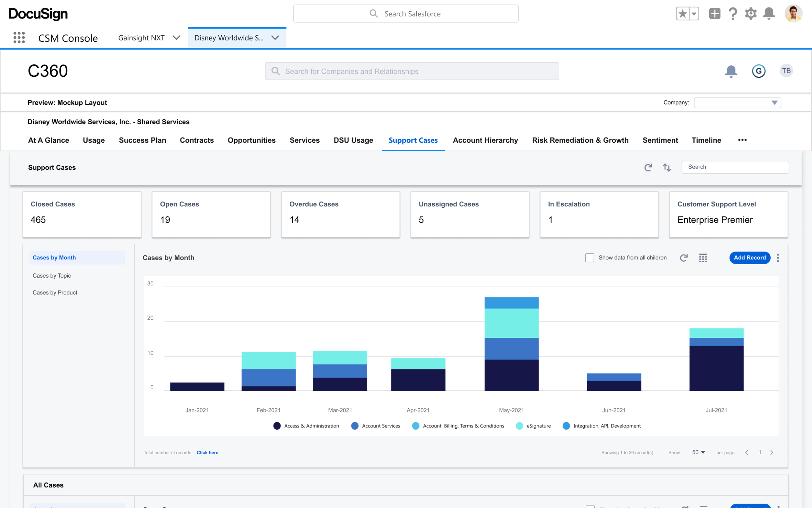
Task: Click the Add Record button
Action: 750,258
